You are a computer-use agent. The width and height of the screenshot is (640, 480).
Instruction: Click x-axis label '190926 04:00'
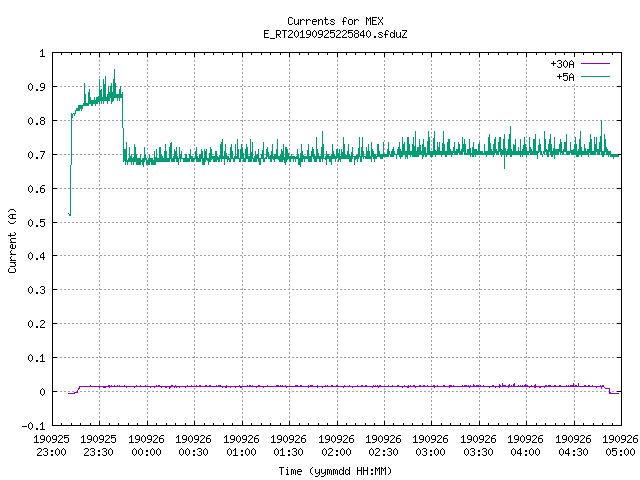(526, 446)
